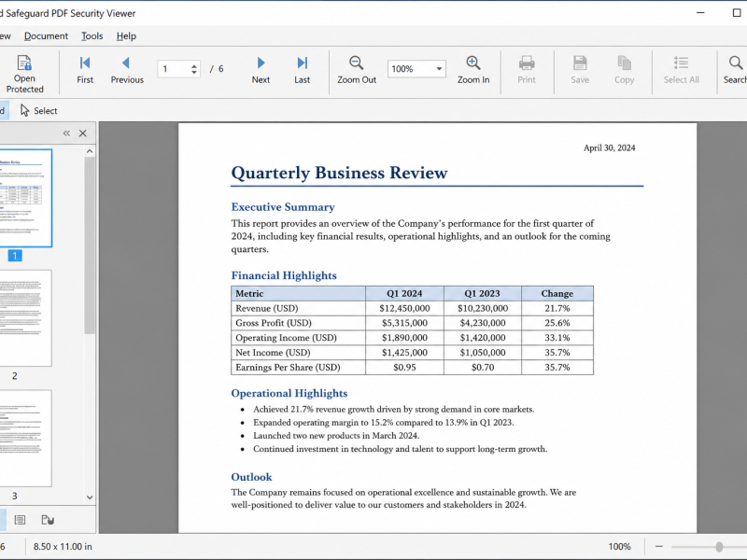Click the Earnings Per Share (USD) label
The width and height of the screenshot is (747, 560).
pos(288,368)
